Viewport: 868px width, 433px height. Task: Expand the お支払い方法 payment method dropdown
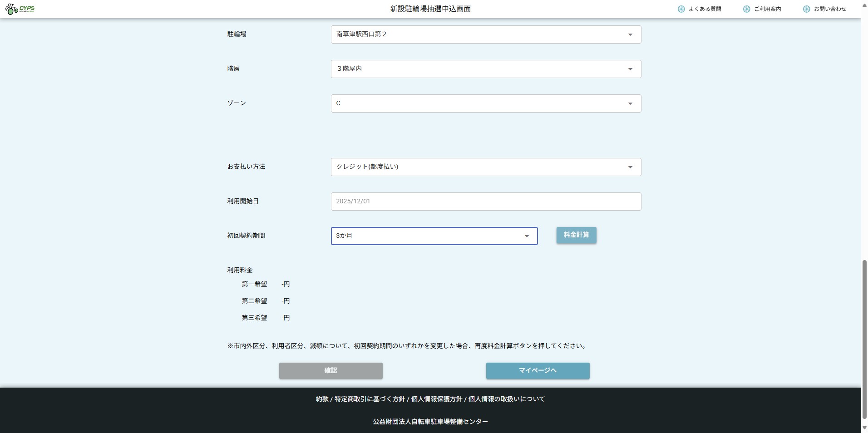[486, 167]
